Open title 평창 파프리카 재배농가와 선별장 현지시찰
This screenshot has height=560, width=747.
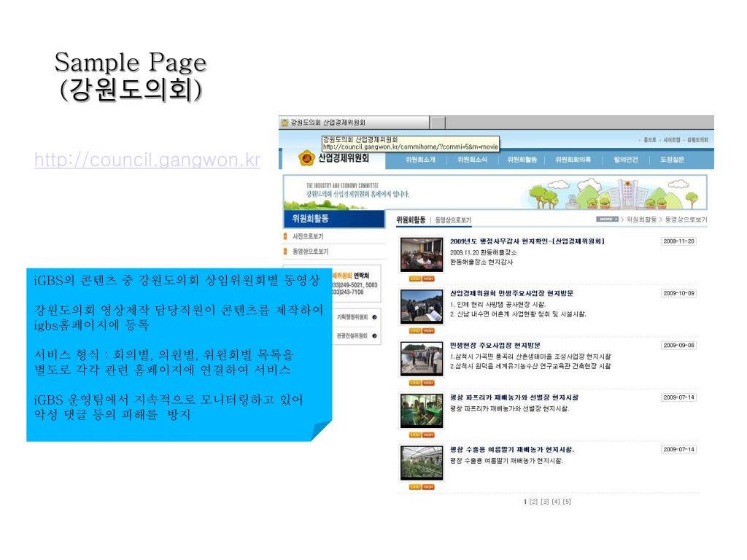514,397
